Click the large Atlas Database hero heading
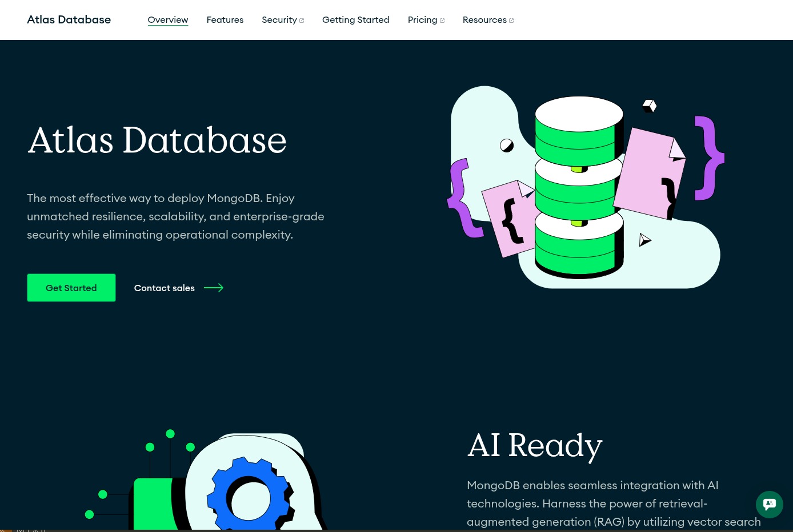This screenshot has width=793, height=532. 157,140
